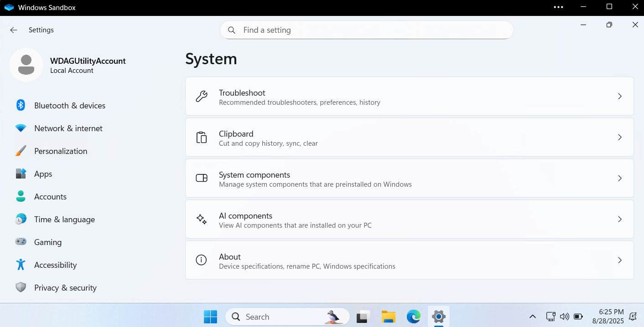Expand the Troubleshoot row chevron
Viewport: 644px width, 327px height.
click(620, 96)
